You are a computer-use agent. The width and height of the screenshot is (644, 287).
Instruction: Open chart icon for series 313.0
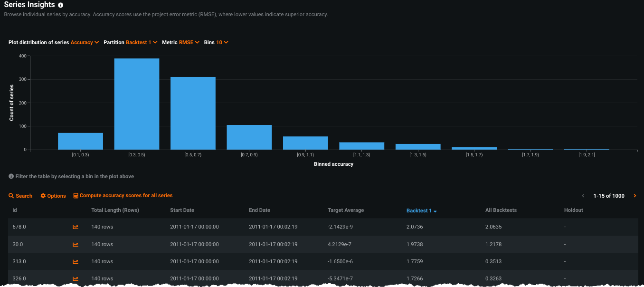[75, 262]
